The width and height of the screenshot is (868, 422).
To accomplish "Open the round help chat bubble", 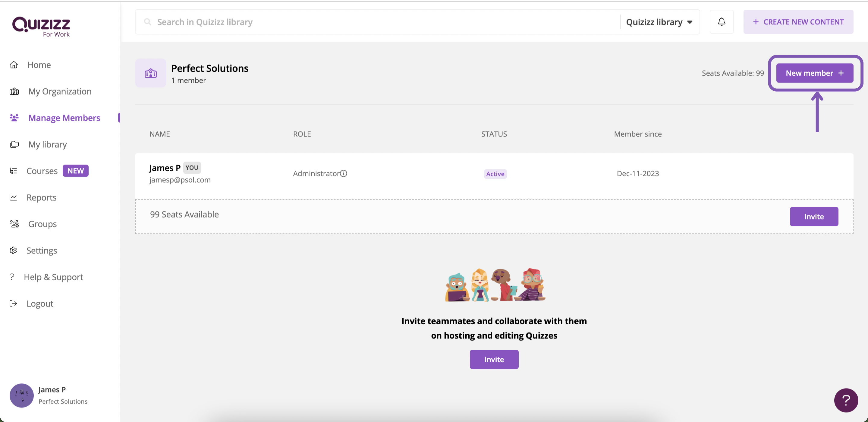I will pos(846,400).
